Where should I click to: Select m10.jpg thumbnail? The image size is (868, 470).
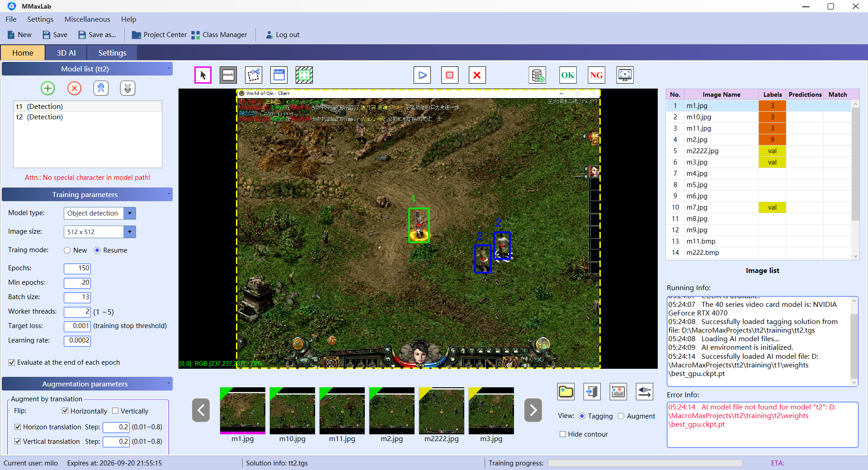click(x=292, y=410)
